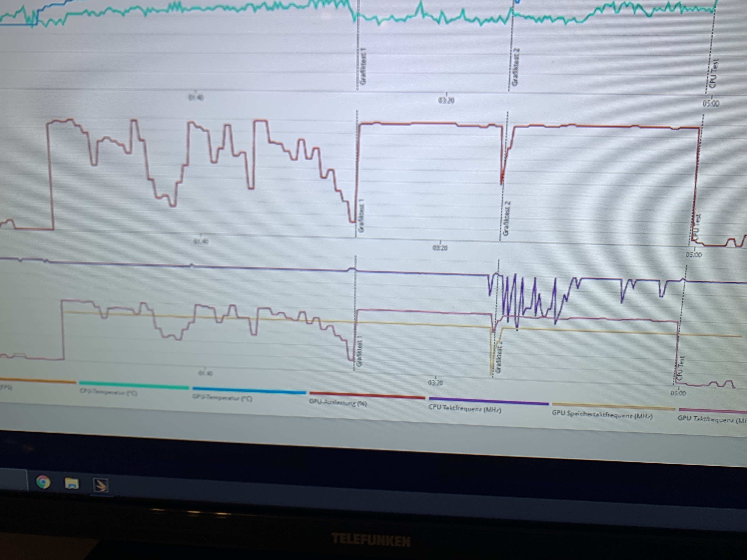Click the 05:00 label under clock frequency chart
This screenshot has height=560, width=747.
678,393
